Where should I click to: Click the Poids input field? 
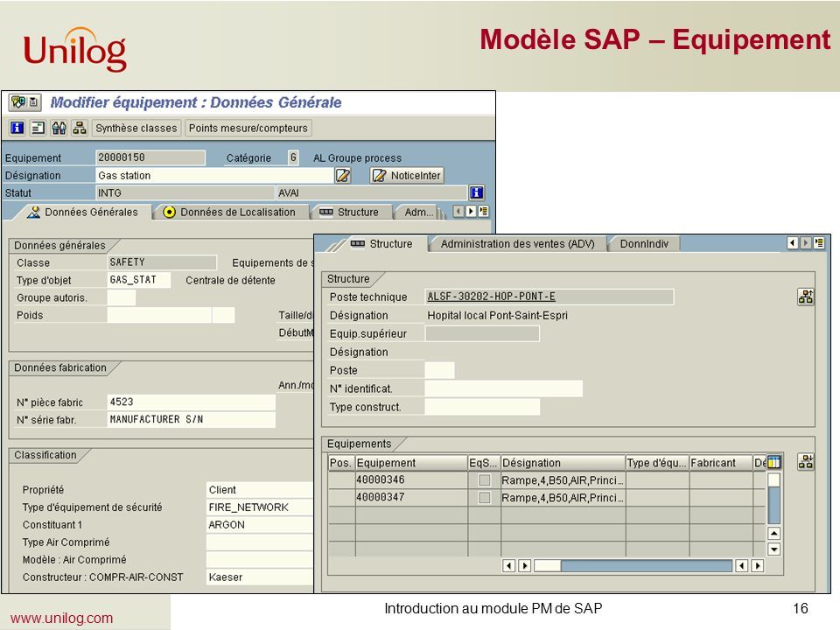[159, 315]
